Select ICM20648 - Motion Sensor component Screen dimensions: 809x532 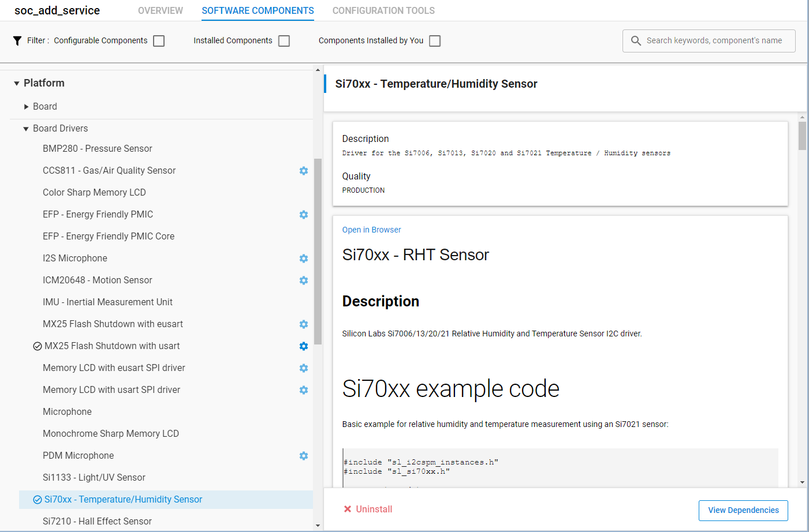coord(98,280)
